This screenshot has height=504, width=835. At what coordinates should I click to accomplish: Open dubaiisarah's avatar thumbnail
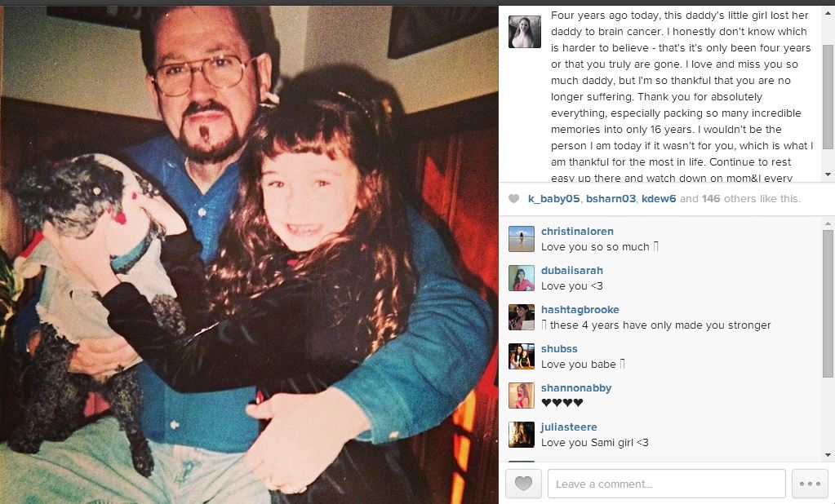522,278
